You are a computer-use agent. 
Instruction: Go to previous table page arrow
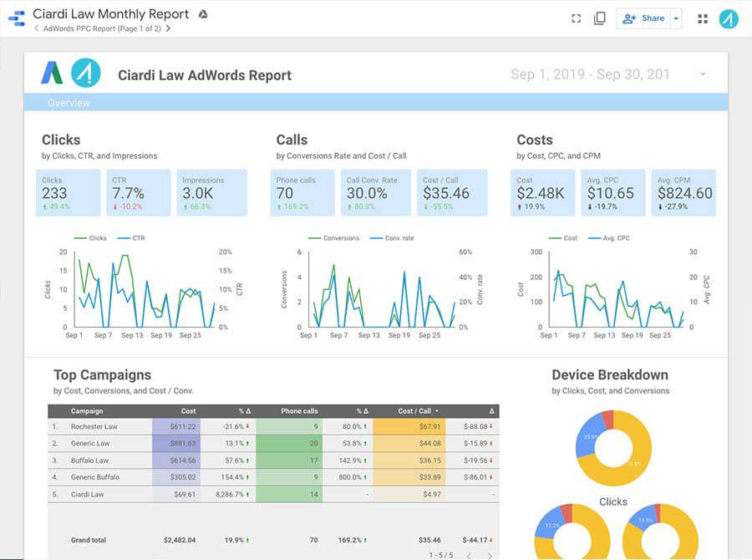coord(469,555)
